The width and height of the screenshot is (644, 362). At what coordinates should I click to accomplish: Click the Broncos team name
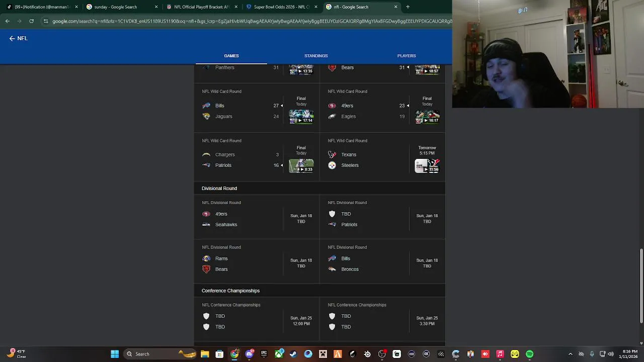[350, 269]
